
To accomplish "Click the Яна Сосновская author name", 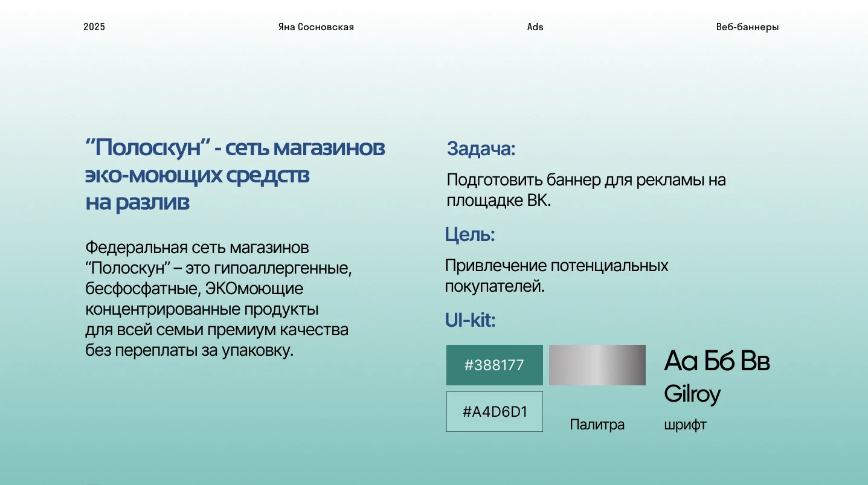I will pos(315,27).
